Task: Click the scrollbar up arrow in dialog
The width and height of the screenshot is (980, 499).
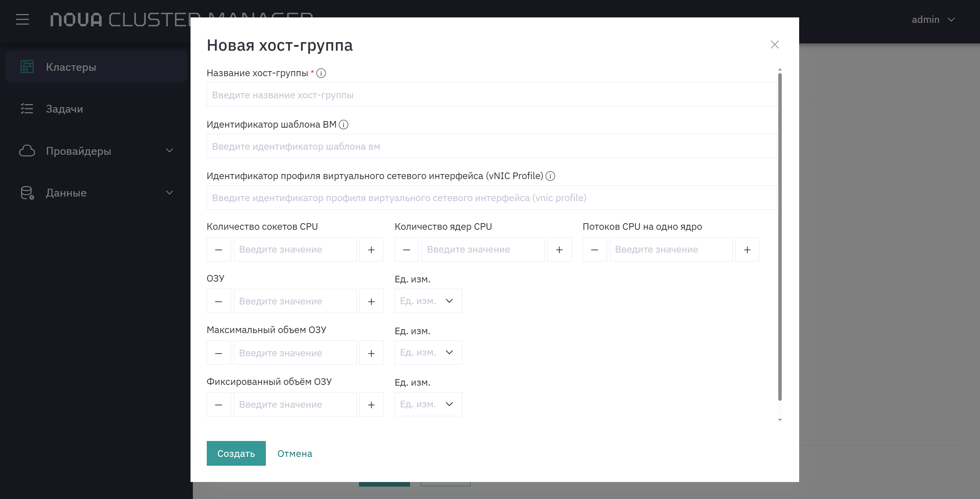Action: 780,70
